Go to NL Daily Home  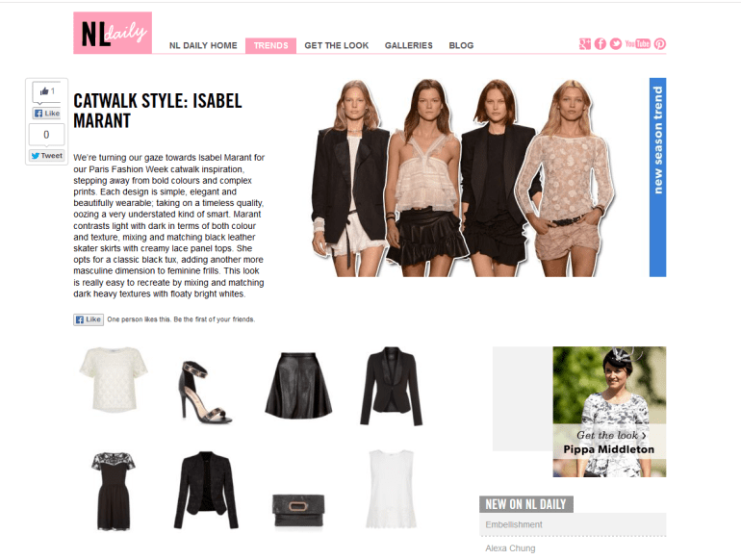click(203, 45)
